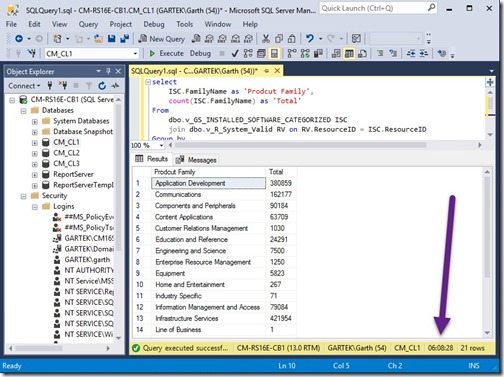Open the Connect dropdown in Object Explorer

click(x=24, y=86)
